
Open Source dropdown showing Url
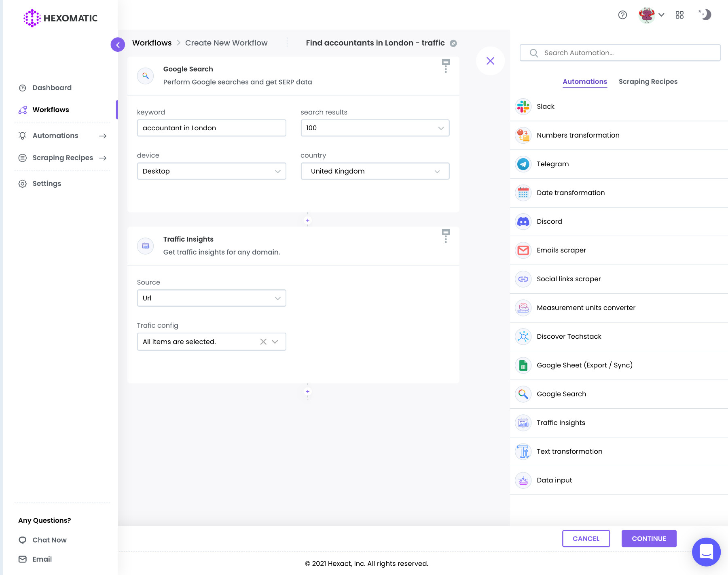tap(212, 298)
